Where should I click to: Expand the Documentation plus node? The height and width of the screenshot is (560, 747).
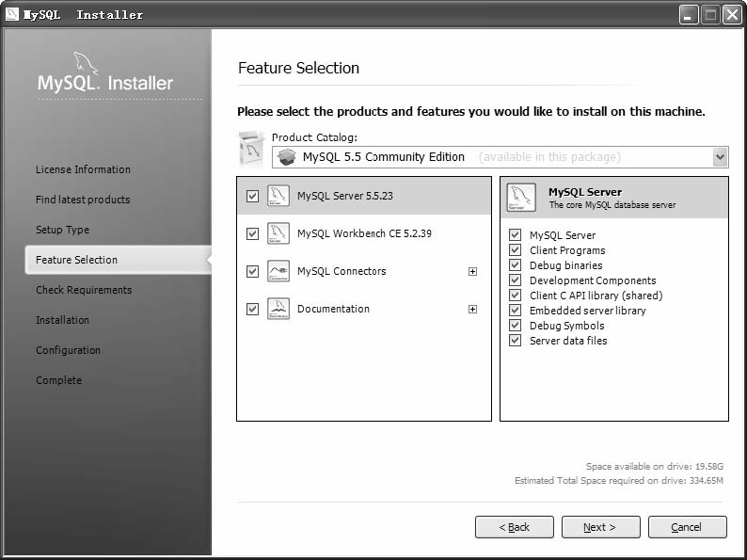(472, 310)
